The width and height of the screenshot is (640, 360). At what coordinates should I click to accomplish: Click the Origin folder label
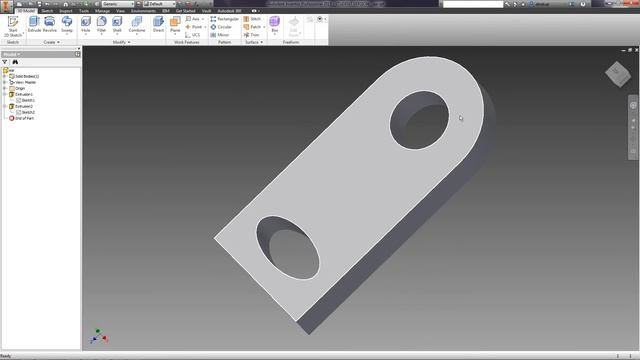point(20,88)
